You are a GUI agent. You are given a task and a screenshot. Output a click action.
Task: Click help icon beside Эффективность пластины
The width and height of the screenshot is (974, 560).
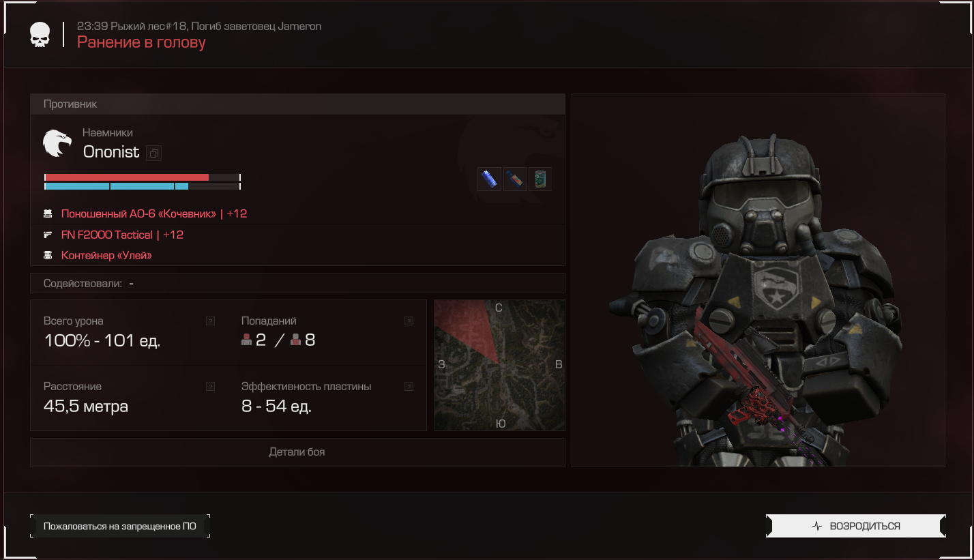click(x=409, y=386)
